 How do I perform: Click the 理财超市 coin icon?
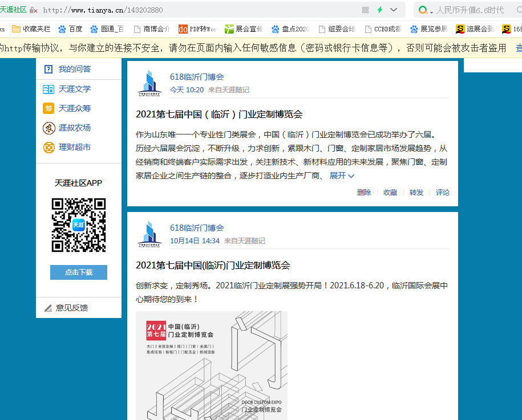point(48,147)
